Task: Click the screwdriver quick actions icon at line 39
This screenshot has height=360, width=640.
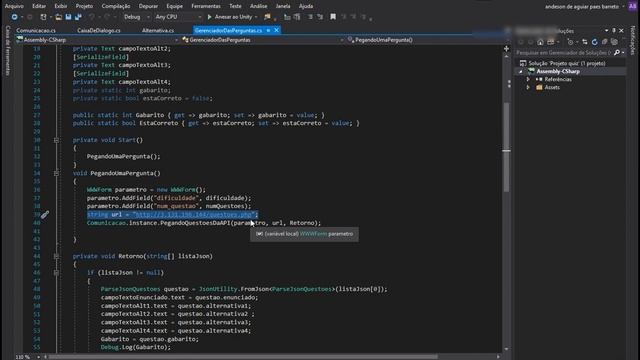Action: (45, 214)
